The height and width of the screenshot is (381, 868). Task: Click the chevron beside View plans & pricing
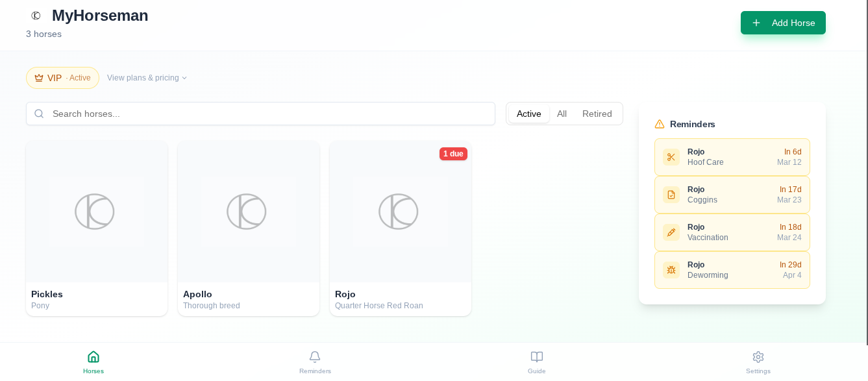pos(184,78)
